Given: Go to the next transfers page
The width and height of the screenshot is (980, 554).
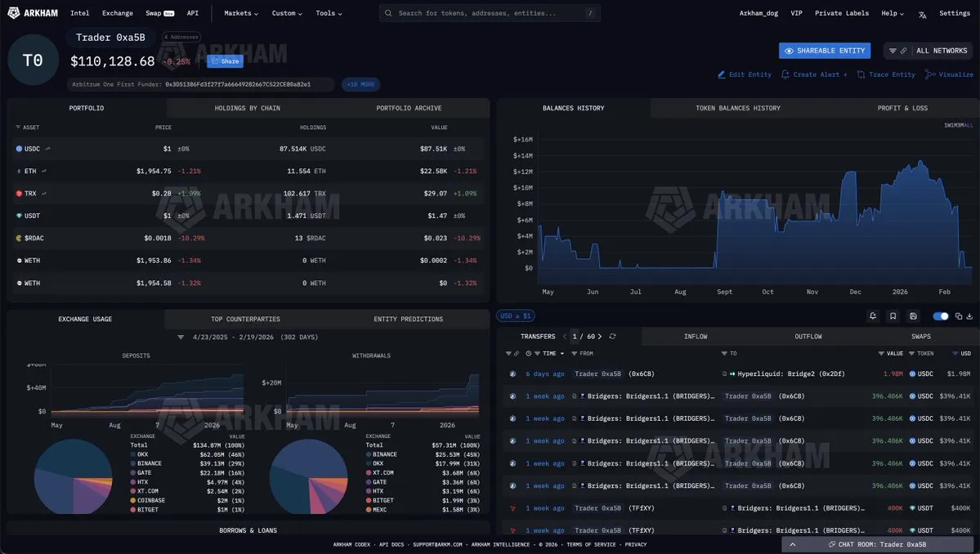Looking at the screenshot, I should [601, 337].
